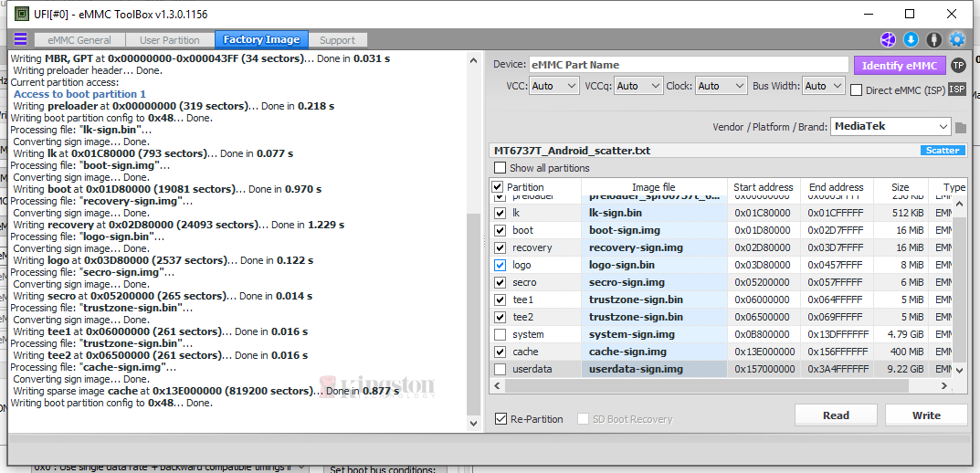Uncheck the tee1 partition checkbox
The image size is (980, 473).
500,300
